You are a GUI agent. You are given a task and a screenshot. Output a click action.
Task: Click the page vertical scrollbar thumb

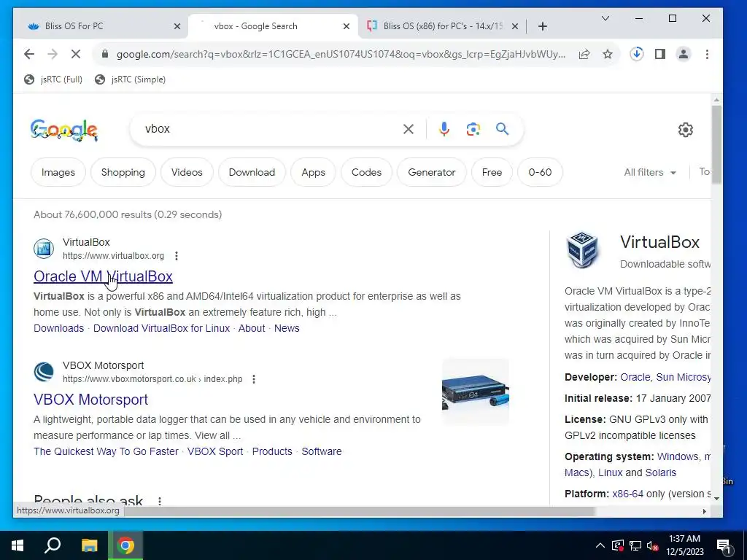click(716, 144)
